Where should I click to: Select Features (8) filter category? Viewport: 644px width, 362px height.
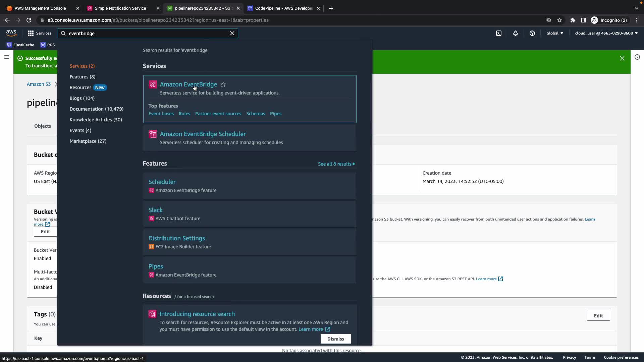[x=83, y=77]
